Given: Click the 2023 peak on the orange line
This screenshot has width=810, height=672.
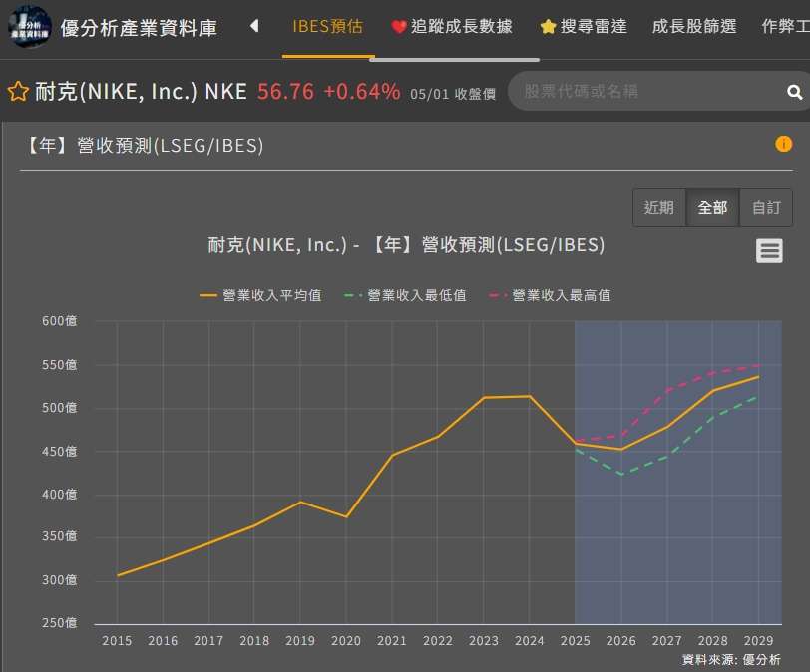Looking at the screenshot, I should click(x=484, y=398).
